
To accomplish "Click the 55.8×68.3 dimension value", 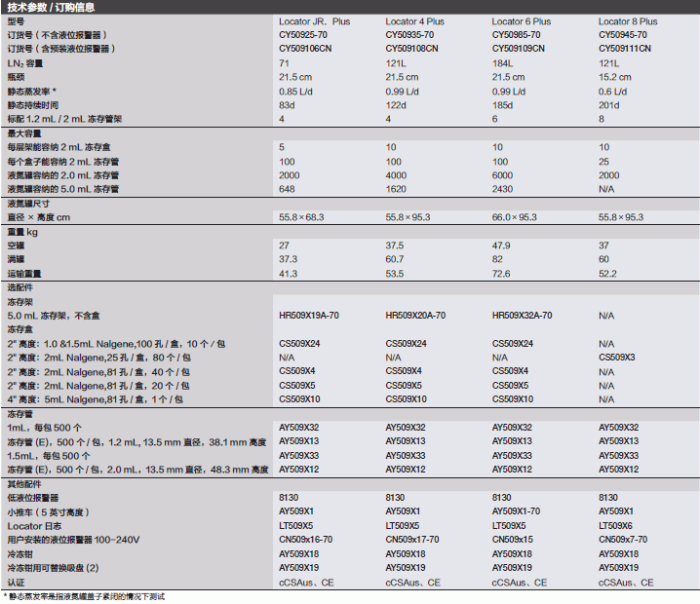I will tap(301, 217).
